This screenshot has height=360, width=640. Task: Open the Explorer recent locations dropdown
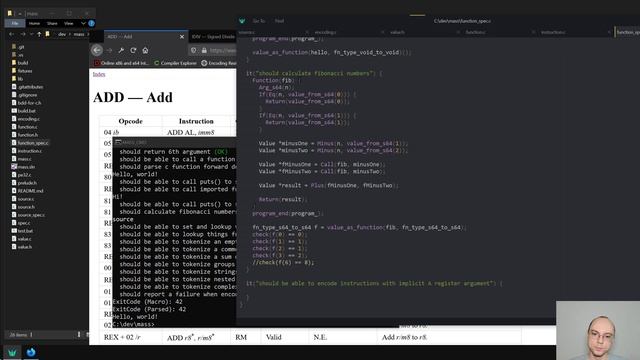pos(31,34)
